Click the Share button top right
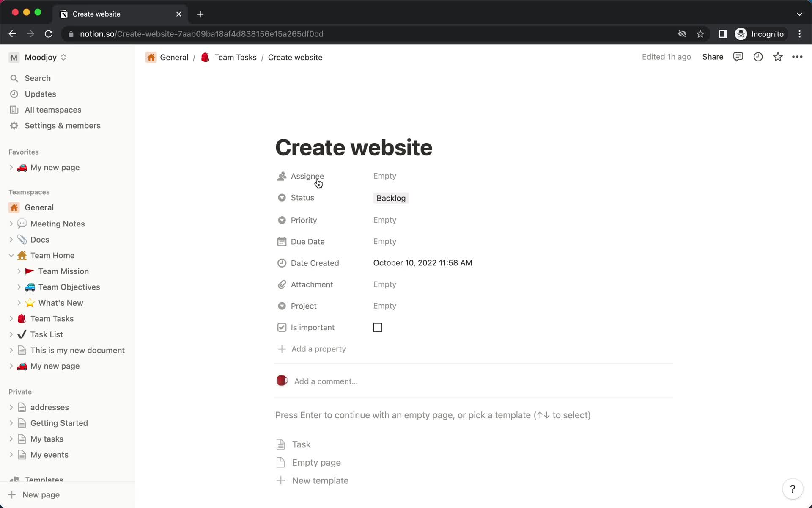 coord(712,57)
